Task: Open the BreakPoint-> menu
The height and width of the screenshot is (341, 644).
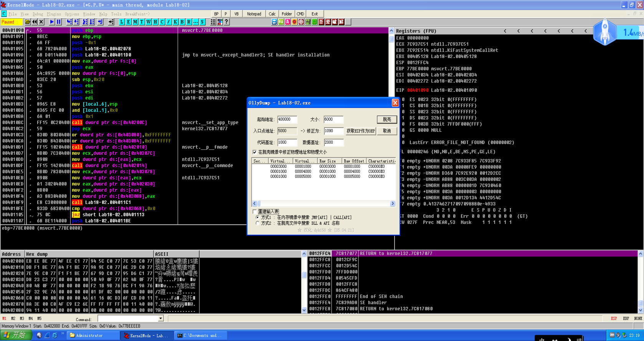Action: click(138, 14)
